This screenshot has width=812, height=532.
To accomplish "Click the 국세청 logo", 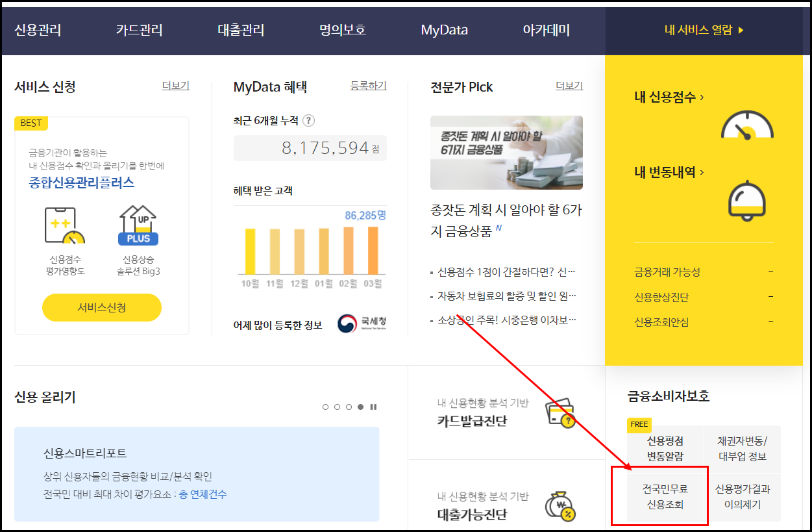I will pos(362,323).
